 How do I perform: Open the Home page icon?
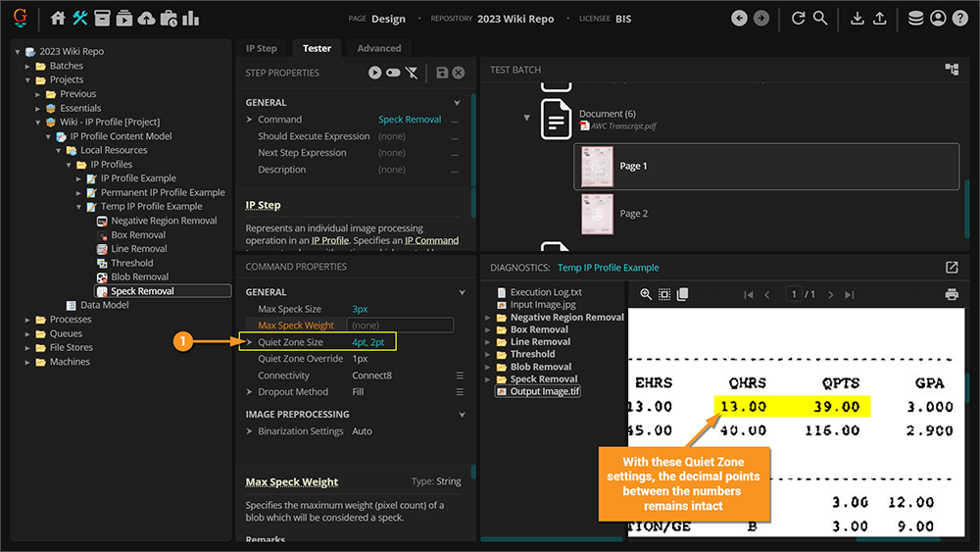[58, 18]
